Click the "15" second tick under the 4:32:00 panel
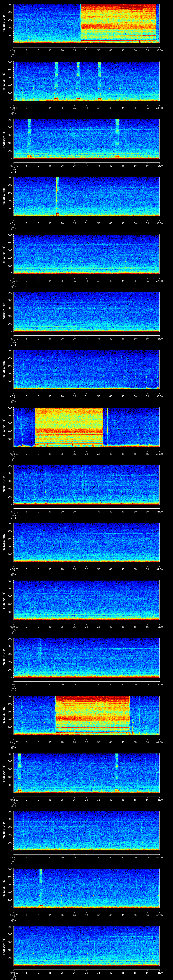Image resolution: width=173 pixels, height=980 pixels. point(50,223)
